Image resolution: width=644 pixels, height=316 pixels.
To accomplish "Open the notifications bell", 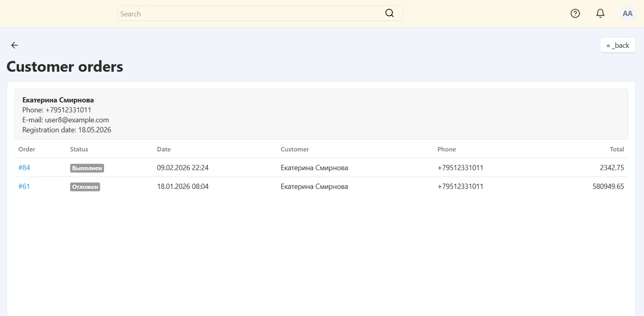I will tap(600, 13).
